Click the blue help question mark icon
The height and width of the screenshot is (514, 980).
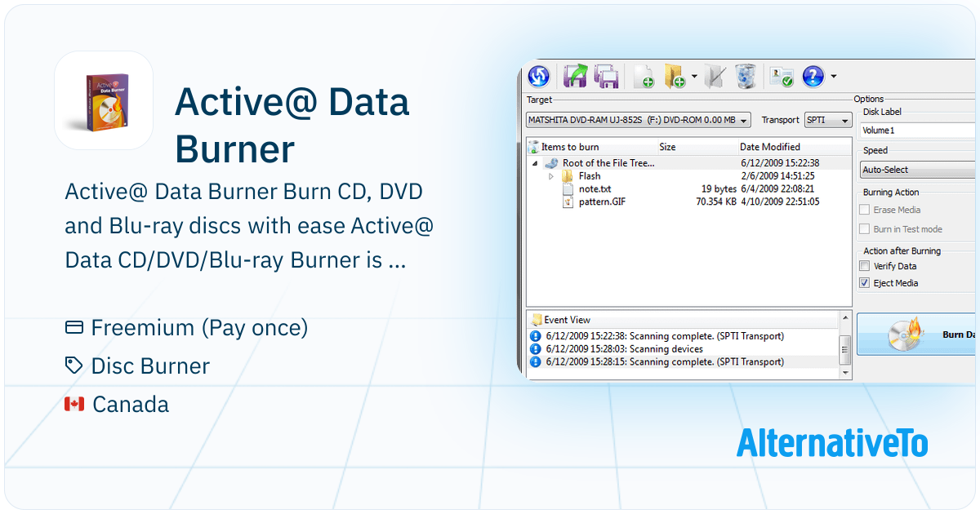(x=813, y=77)
